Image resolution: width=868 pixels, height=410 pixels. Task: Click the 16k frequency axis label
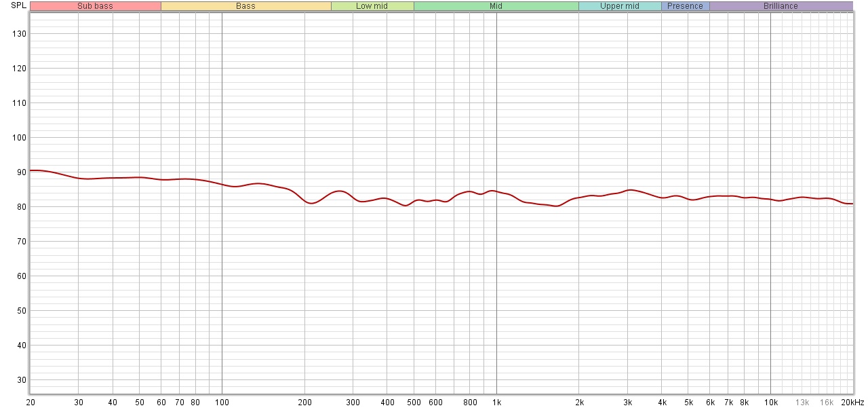pos(827,402)
